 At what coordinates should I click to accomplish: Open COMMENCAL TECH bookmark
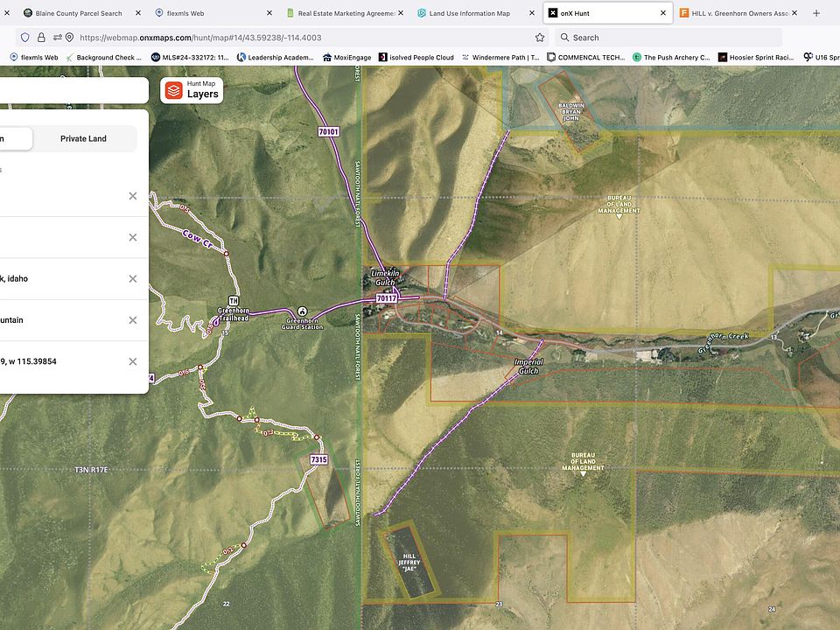[x=586, y=58]
